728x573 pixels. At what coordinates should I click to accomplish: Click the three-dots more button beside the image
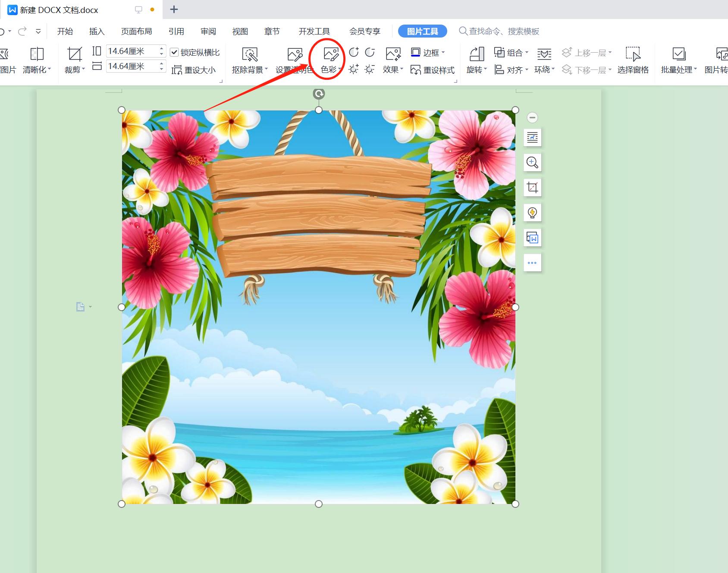click(532, 263)
